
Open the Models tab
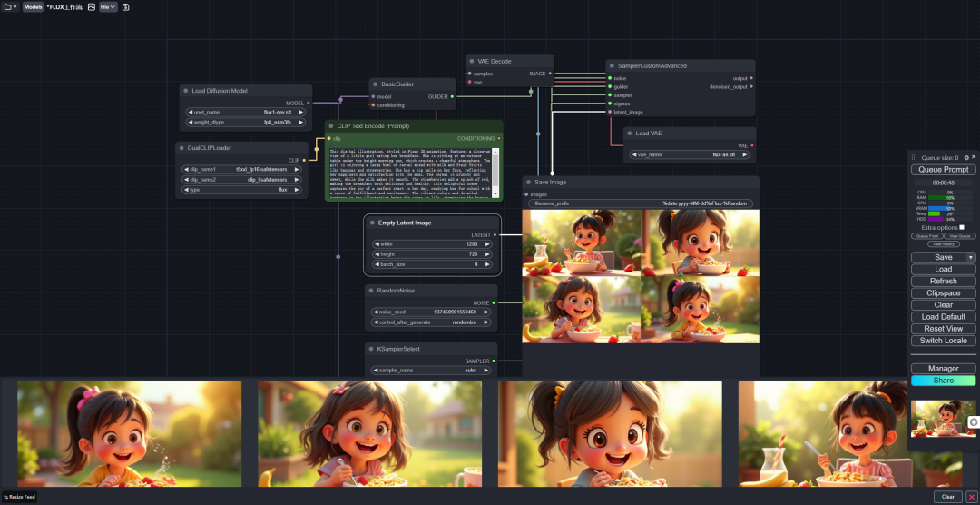point(33,6)
